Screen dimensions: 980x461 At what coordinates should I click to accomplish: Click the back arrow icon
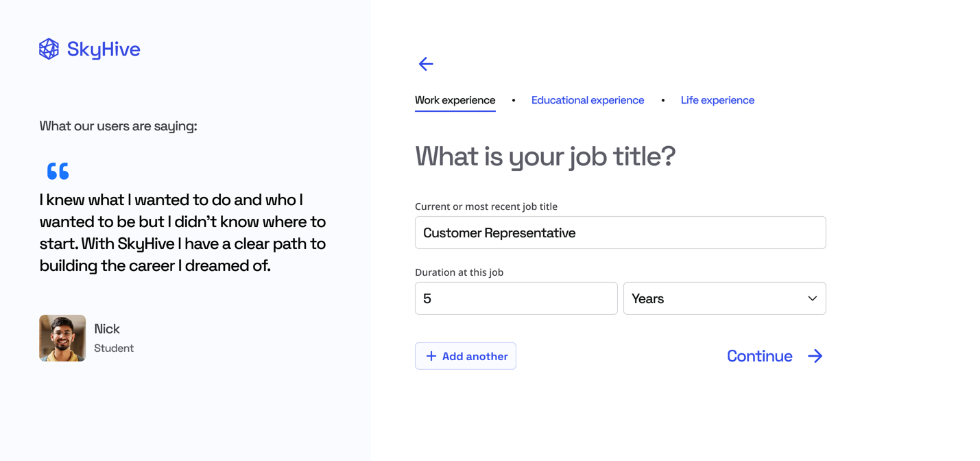426,64
